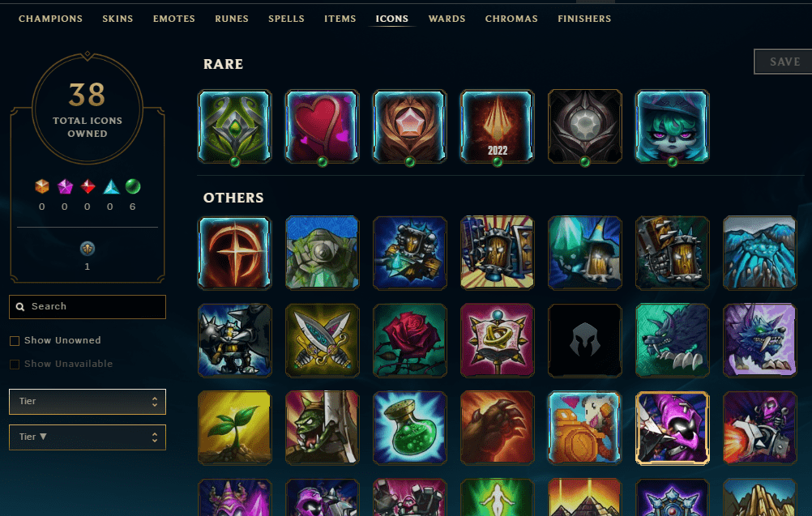812x516 pixels.
Task: Click the icon Search field
Action: [x=88, y=307]
